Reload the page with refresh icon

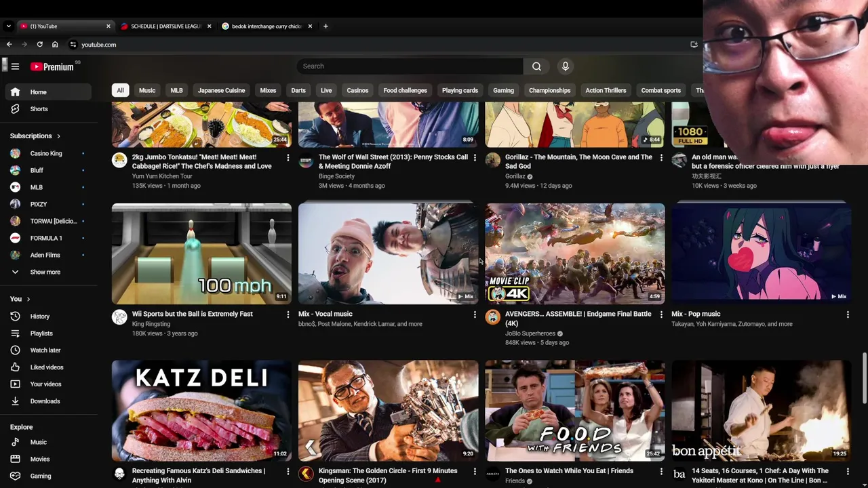click(x=40, y=45)
